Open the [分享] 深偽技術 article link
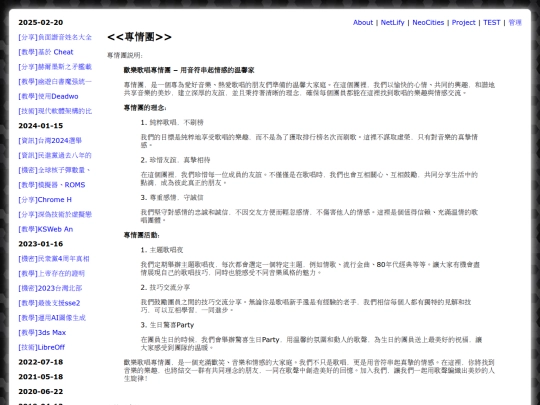Viewport: 540px width, 405px height. (x=55, y=215)
